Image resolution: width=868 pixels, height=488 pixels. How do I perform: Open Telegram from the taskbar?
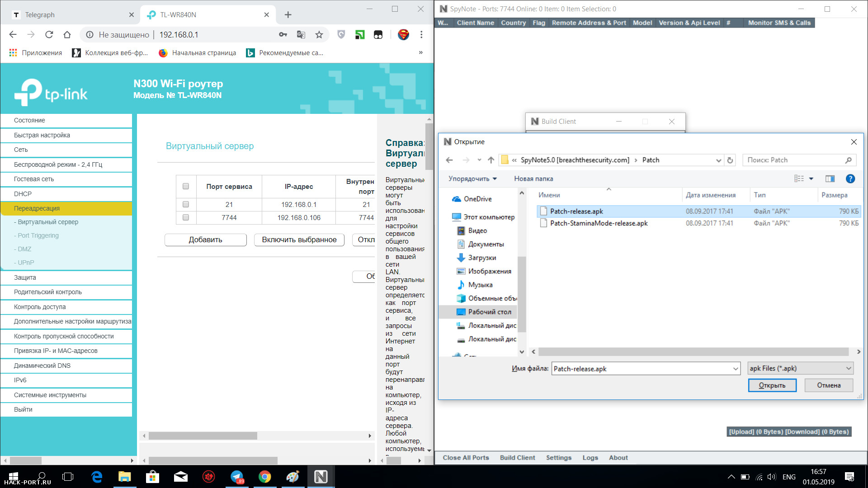(x=237, y=477)
